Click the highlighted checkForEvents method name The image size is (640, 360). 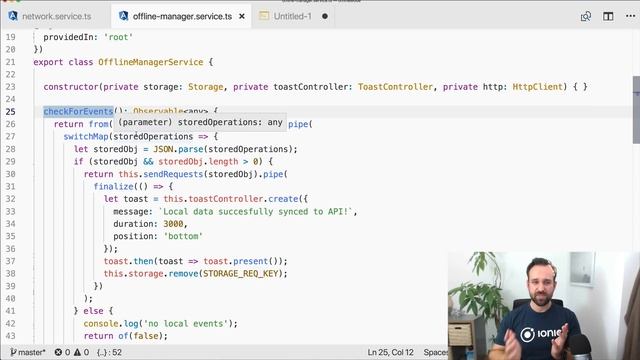78,111
